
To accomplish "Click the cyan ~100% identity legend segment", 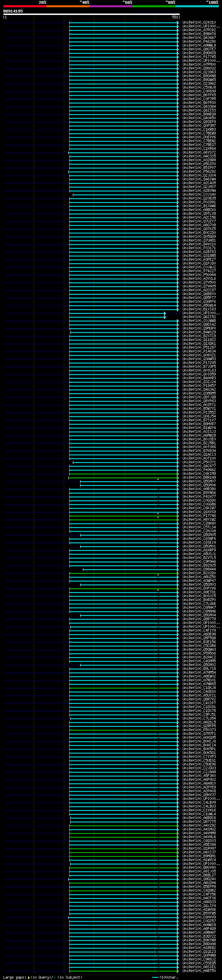I will 197,6.
